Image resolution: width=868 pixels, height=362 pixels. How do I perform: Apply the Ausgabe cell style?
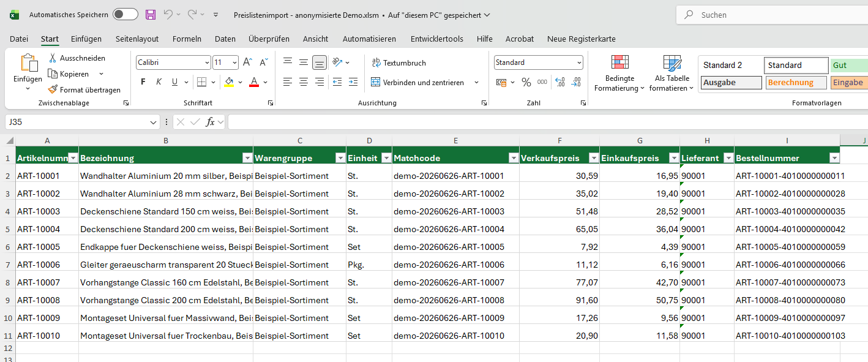point(731,83)
